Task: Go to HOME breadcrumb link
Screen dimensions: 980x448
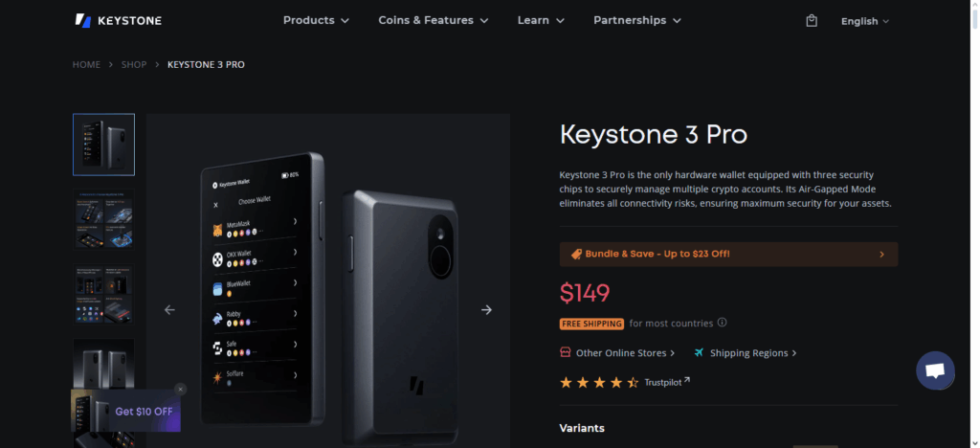Action: (x=86, y=64)
